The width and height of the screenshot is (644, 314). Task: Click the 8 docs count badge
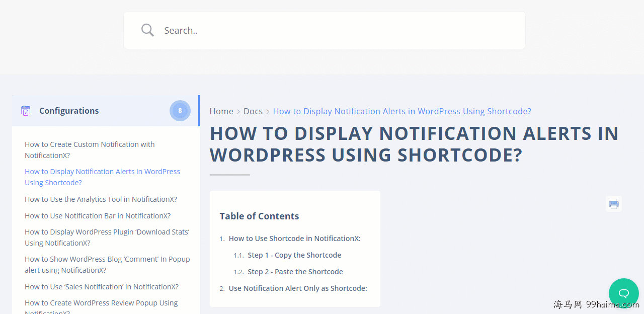180,111
